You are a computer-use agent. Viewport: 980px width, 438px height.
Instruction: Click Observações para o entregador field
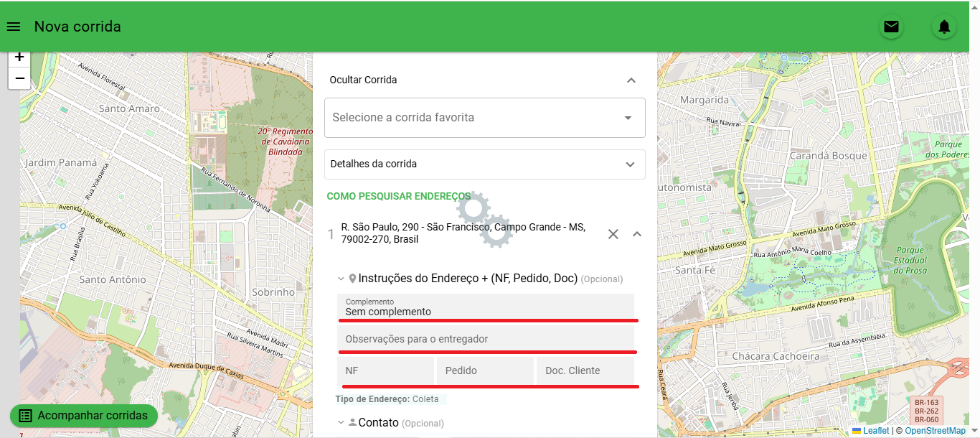(486, 339)
